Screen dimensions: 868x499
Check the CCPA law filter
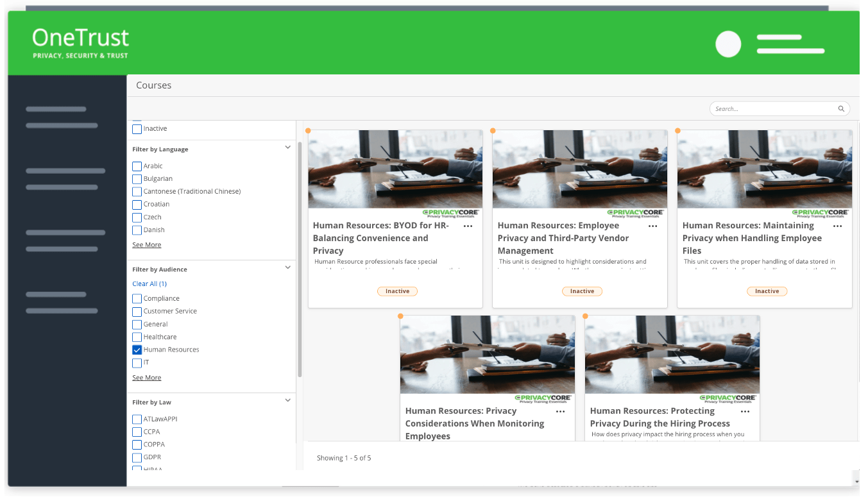(x=137, y=432)
